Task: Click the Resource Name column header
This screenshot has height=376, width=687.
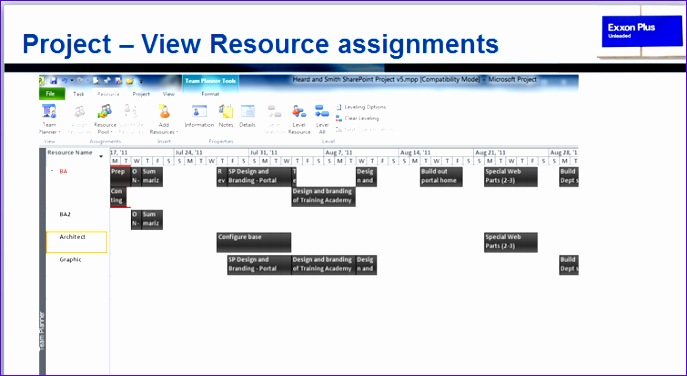Action: [70, 153]
